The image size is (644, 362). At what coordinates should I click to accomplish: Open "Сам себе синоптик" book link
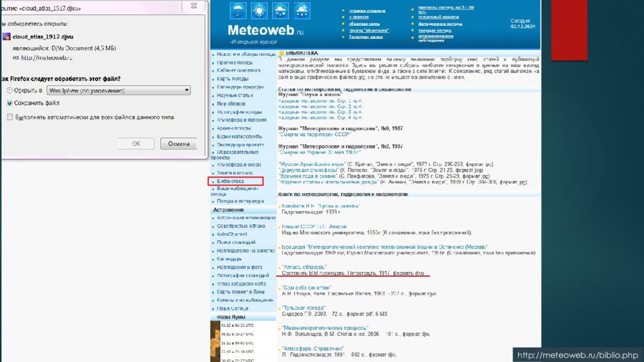306,288
